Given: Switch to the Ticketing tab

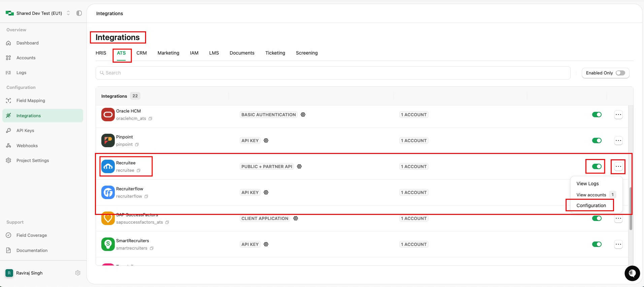Looking at the screenshot, I should pyautogui.click(x=275, y=53).
